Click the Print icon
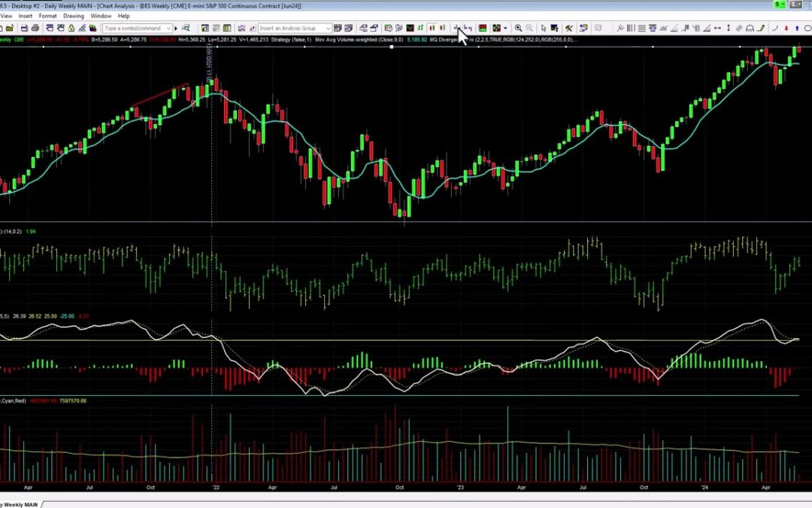The height and width of the screenshot is (508, 812). click(35, 28)
